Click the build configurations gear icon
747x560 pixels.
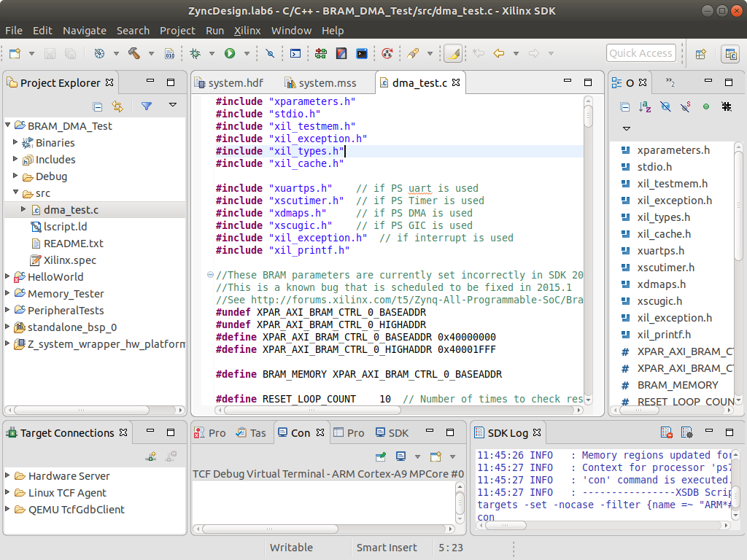pos(99,53)
